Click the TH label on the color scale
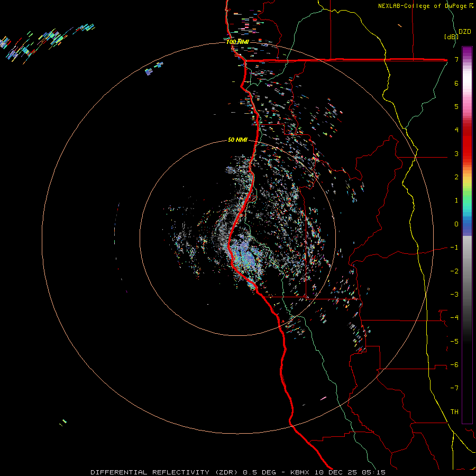 [x=454, y=411]
